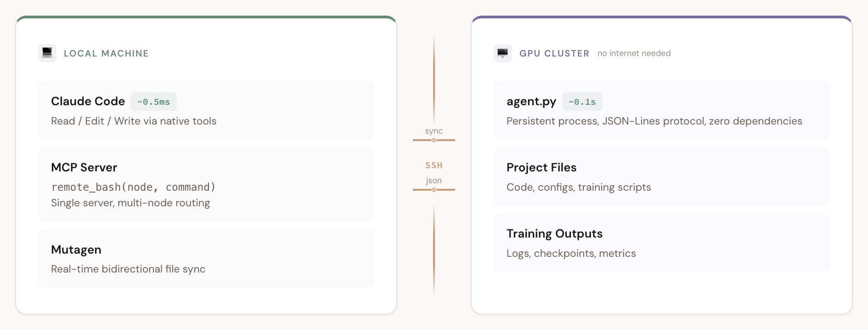Click 'Single server, multi-node routing' text
Screen dimensions: 868x329
tap(130, 203)
